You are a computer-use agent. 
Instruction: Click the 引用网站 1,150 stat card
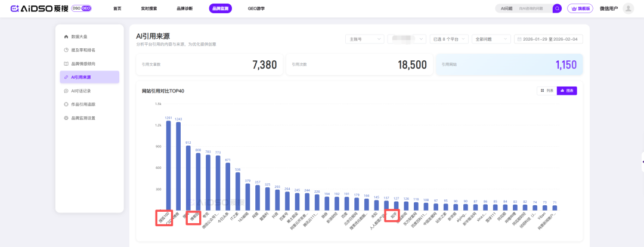coord(509,64)
